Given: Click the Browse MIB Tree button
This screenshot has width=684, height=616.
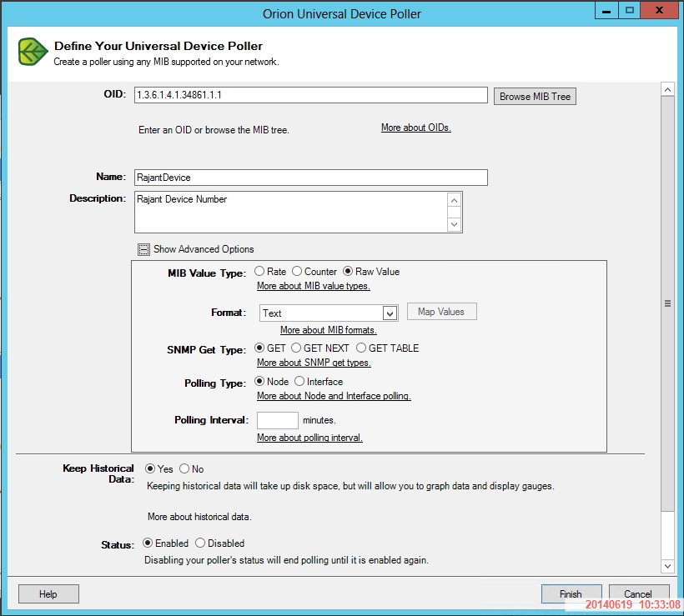Looking at the screenshot, I should coord(535,97).
